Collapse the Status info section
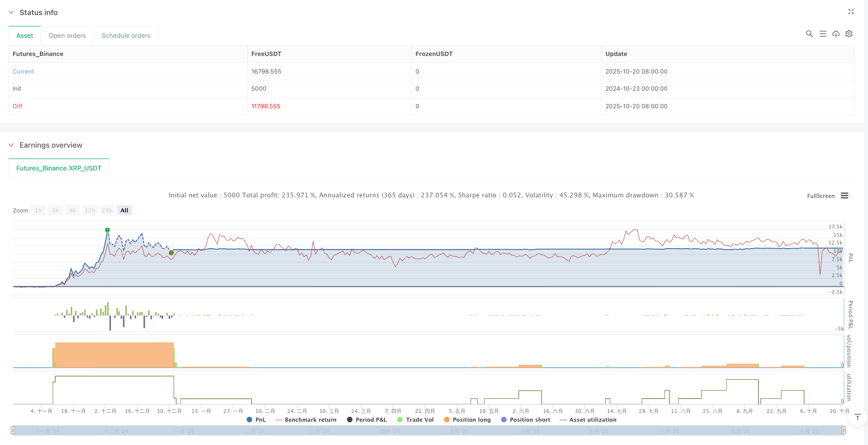The height and width of the screenshot is (445, 868). 11,12
